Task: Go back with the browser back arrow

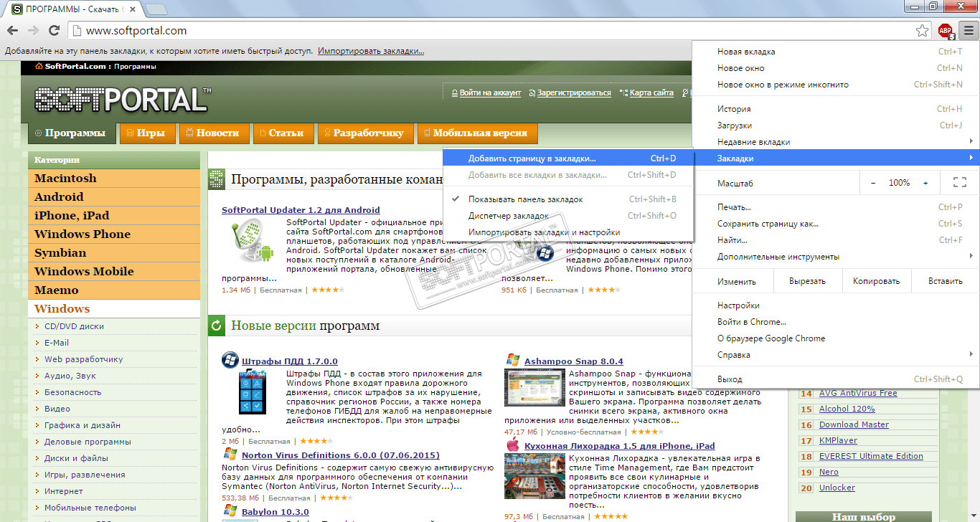Action: 12,31
